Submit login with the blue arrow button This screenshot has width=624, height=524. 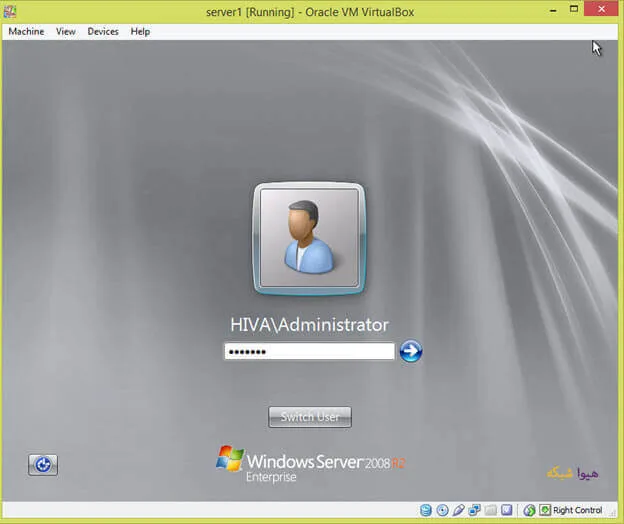411,351
